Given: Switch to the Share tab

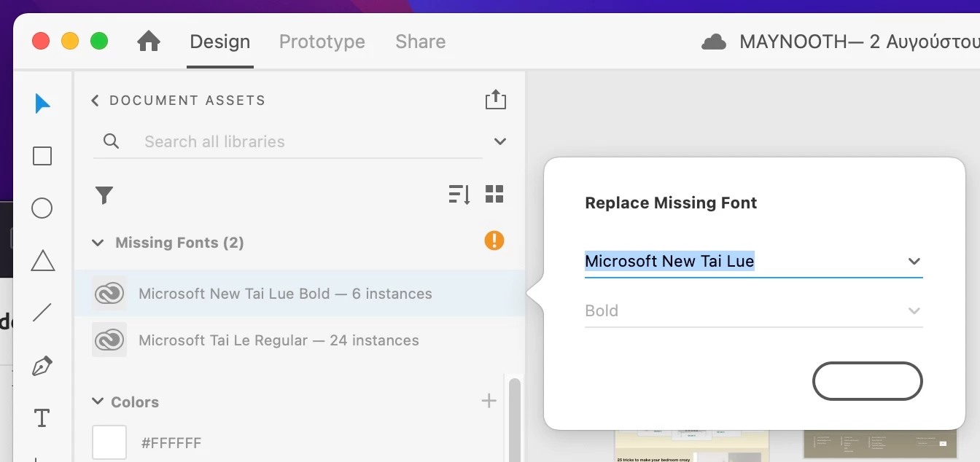Looking at the screenshot, I should [x=421, y=42].
